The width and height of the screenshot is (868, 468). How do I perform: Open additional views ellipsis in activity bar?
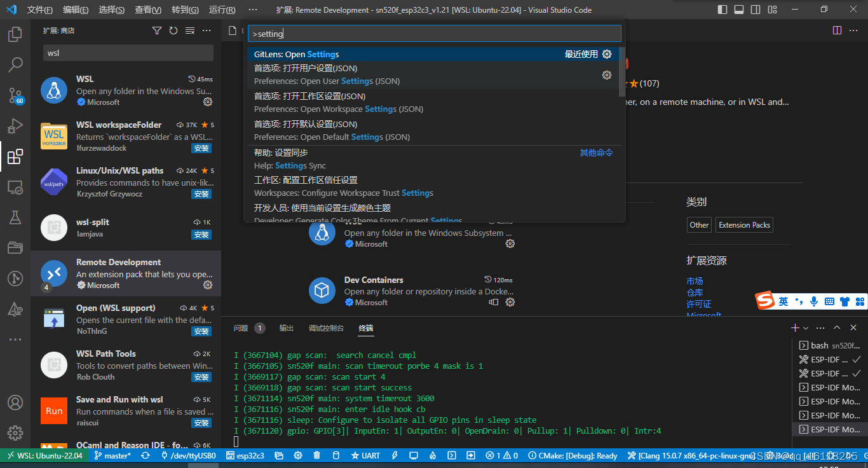[15, 340]
